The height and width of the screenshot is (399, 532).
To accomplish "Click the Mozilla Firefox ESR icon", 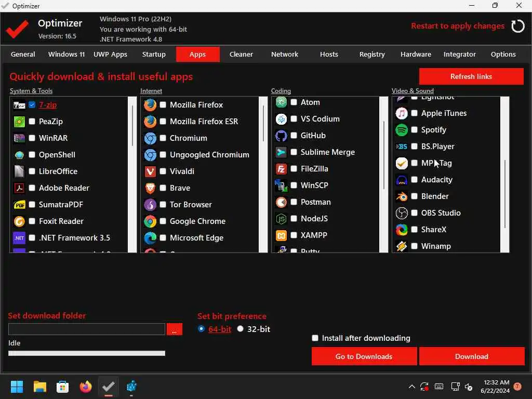I will pyautogui.click(x=150, y=122).
